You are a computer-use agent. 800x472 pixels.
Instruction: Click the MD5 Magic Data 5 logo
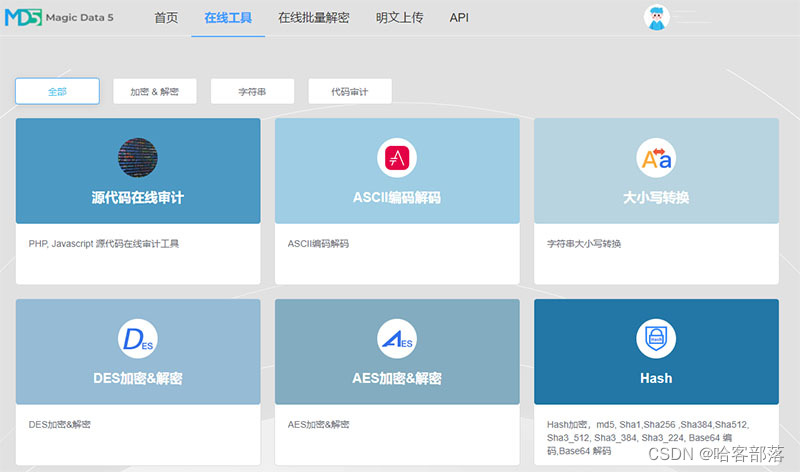tap(59, 17)
